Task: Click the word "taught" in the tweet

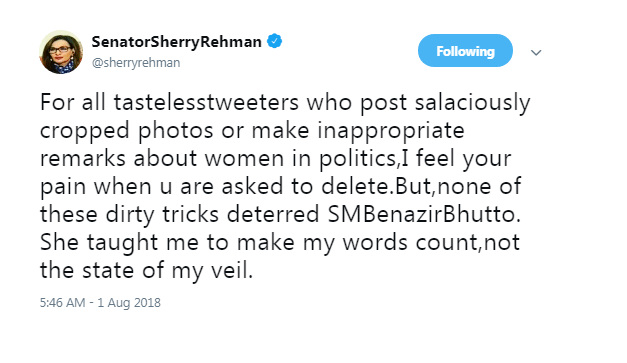Action: pyautogui.click(x=122, y=243)
